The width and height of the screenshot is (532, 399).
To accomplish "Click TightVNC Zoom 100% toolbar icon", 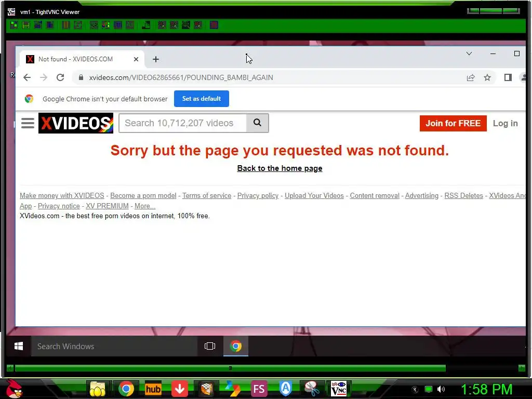I will (x=185, y=25).
